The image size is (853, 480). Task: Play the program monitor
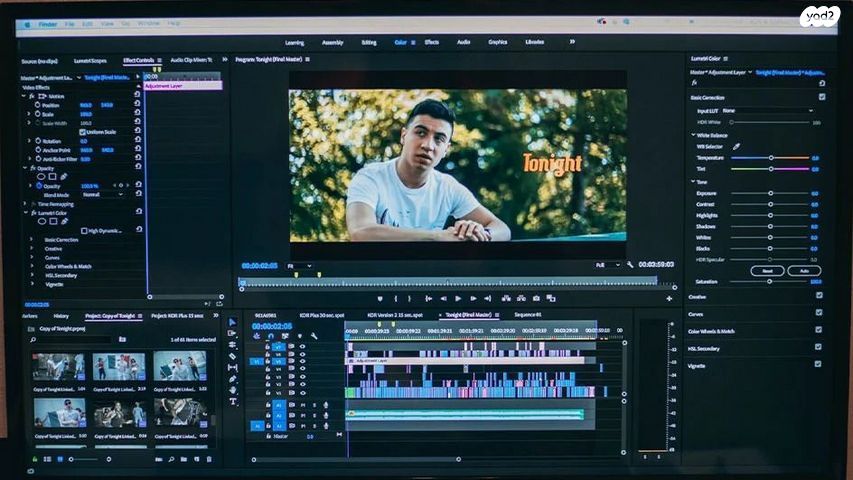[458, 298]
